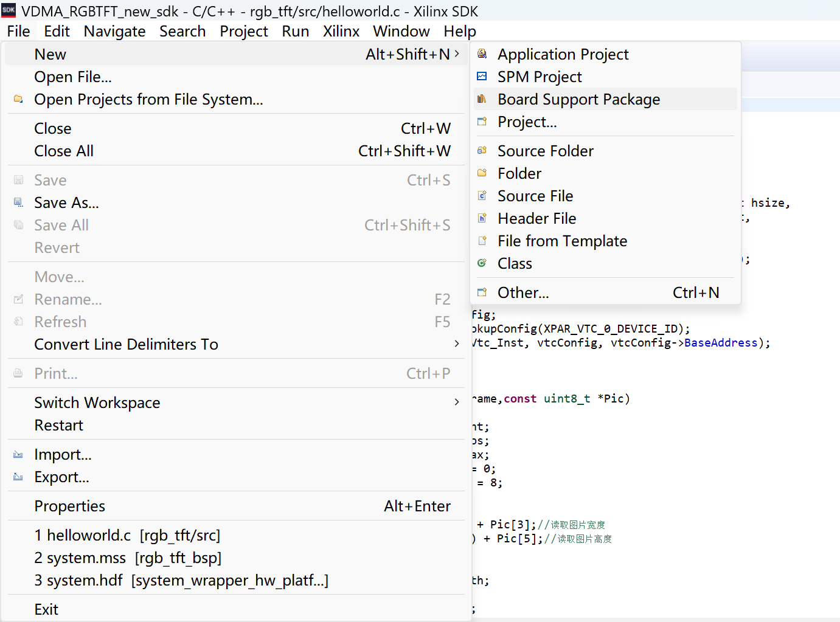
Task: Click the Class icon
Action: coord(482,263)
